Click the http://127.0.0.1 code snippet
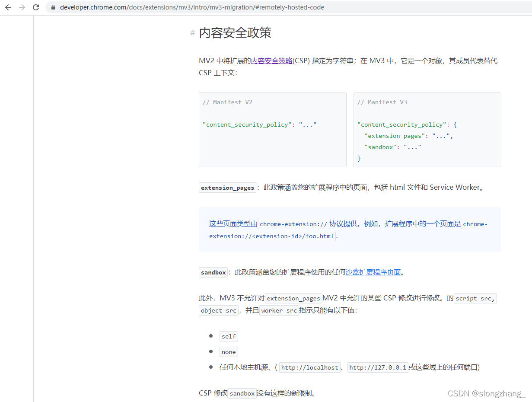This screenshot has height=402, width=532. click(x=378, y=367)
